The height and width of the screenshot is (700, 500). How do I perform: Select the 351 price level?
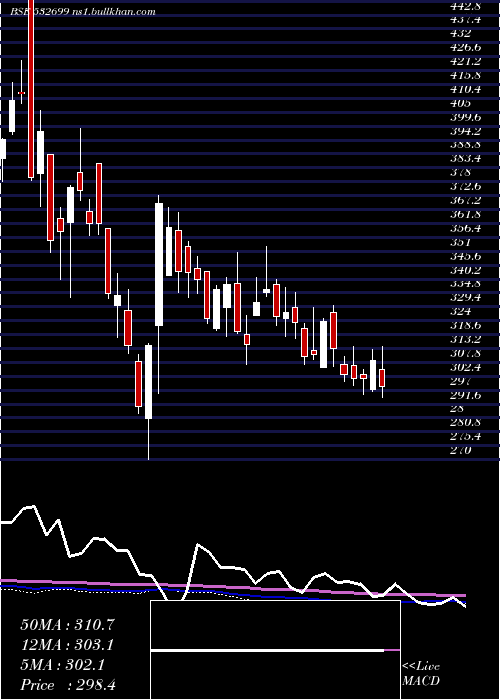click(461, 242)
